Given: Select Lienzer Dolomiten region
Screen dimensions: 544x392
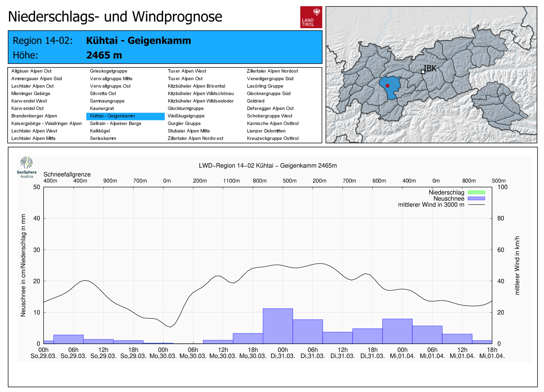Looking at the screenshot, I should 266,131.
